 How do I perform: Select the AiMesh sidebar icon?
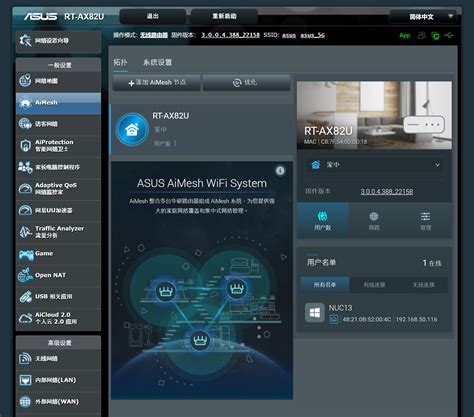click(25, 102)
